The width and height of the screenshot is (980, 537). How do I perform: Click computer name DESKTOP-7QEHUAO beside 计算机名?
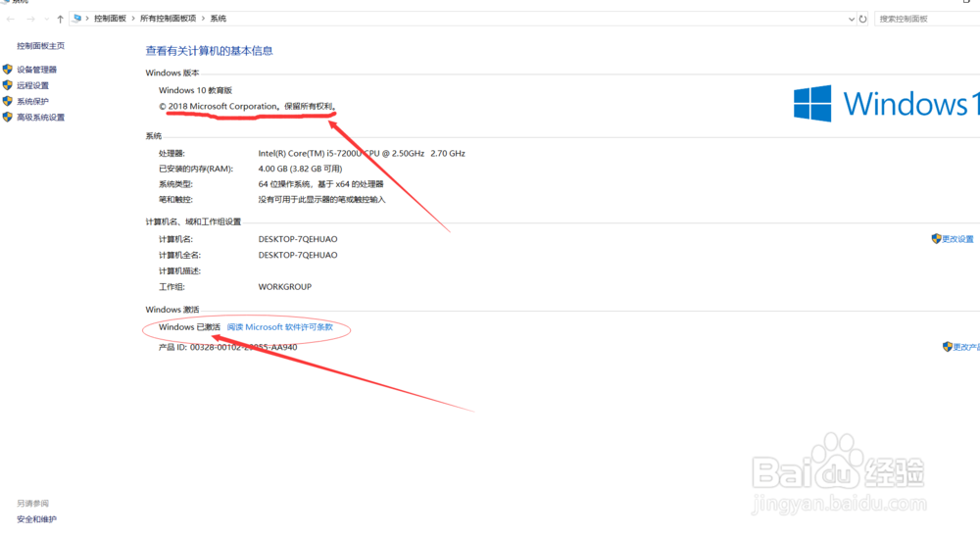coord(298,239)
